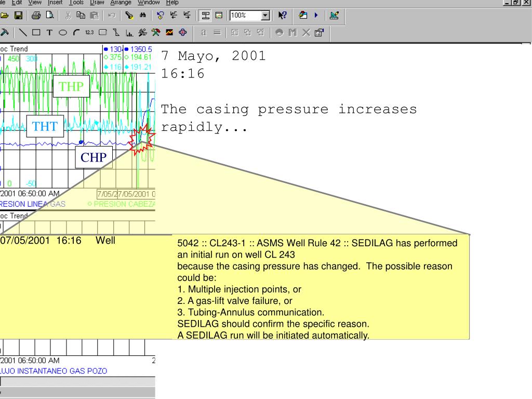Click the Paste clipboard icon
This screenshot has height=399, width=532.
95,15
